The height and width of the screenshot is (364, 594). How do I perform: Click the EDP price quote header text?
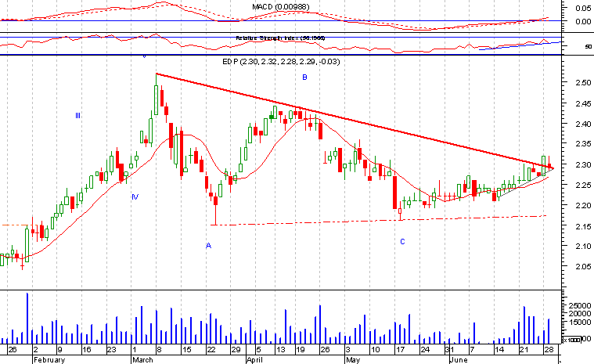point(281,61)
